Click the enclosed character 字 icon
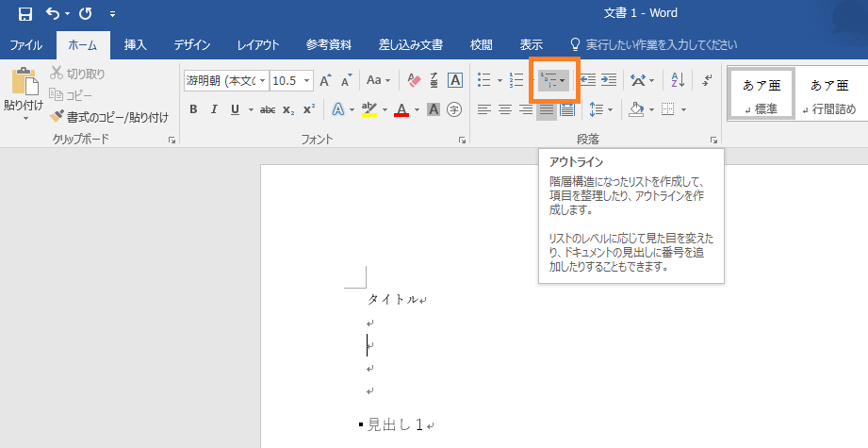This screenshot has width=868, height=448. pyautogui.click(x=454, y=109)
